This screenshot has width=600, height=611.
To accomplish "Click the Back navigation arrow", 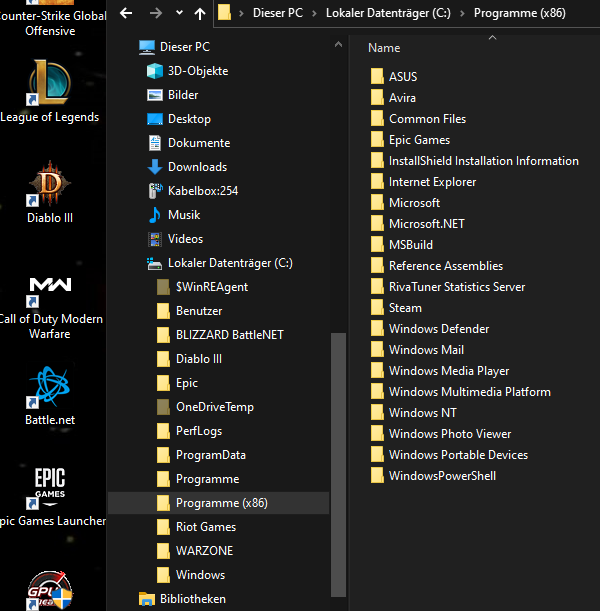I will [126, 13].
